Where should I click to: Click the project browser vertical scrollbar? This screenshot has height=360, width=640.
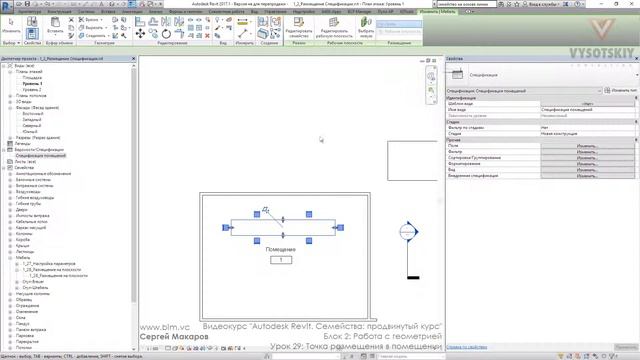point(133,184)
